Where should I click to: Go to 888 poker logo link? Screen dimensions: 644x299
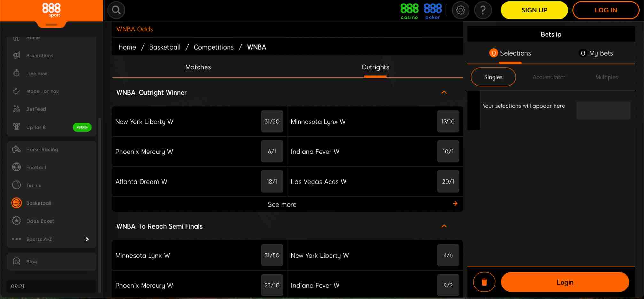433,11
